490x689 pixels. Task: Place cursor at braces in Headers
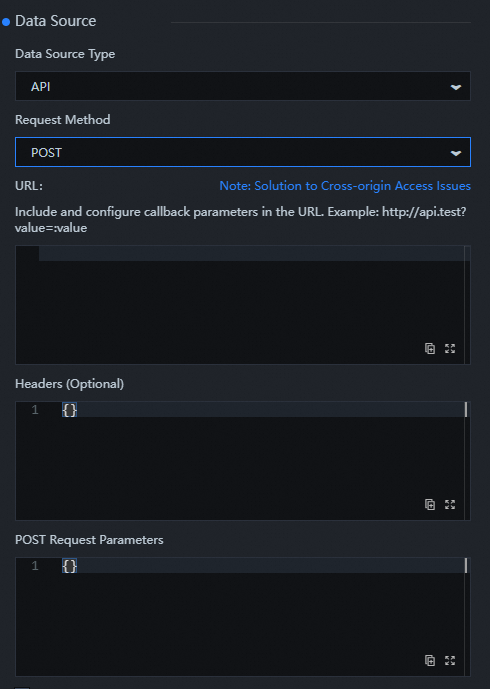[x=69, y=410]
